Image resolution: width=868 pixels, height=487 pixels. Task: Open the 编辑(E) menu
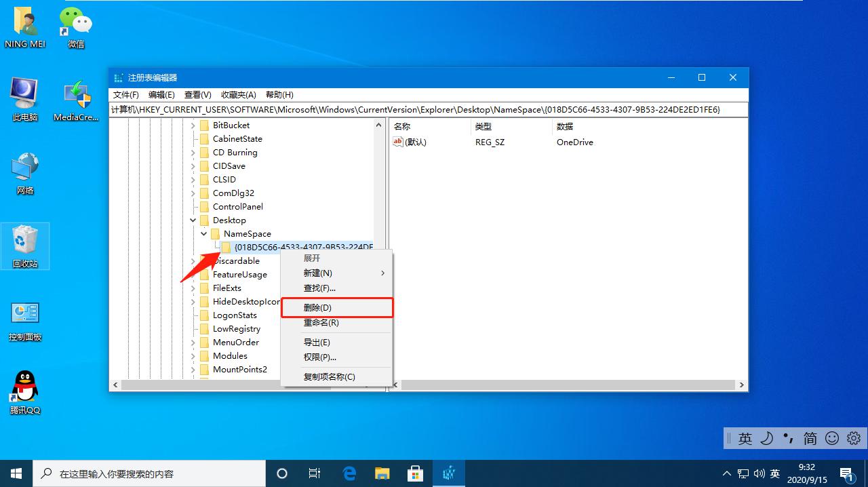click(x=161, y=94)
